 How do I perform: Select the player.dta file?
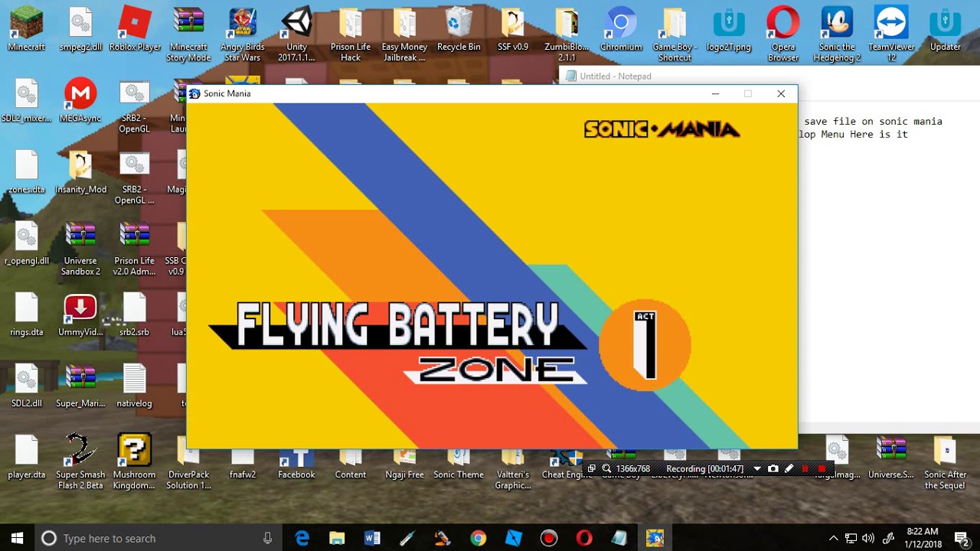tap(27, 456)
